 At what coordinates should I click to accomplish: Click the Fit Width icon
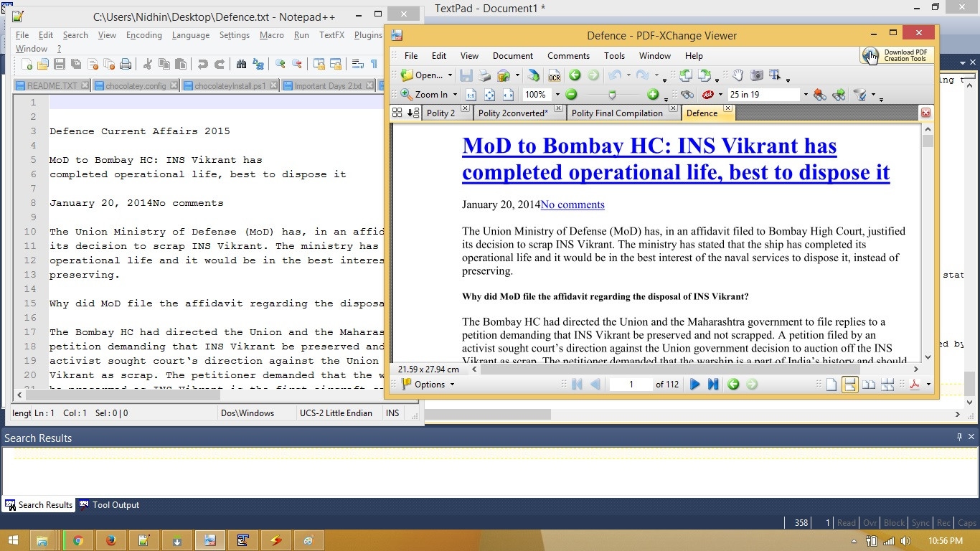click(x=508, y=95)
